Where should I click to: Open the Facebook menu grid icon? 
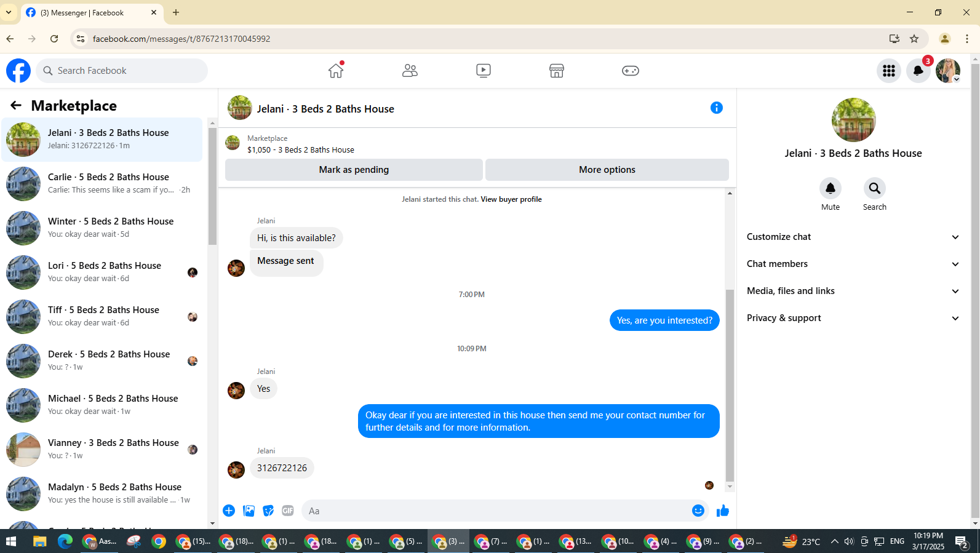click(x=889, y=71)
